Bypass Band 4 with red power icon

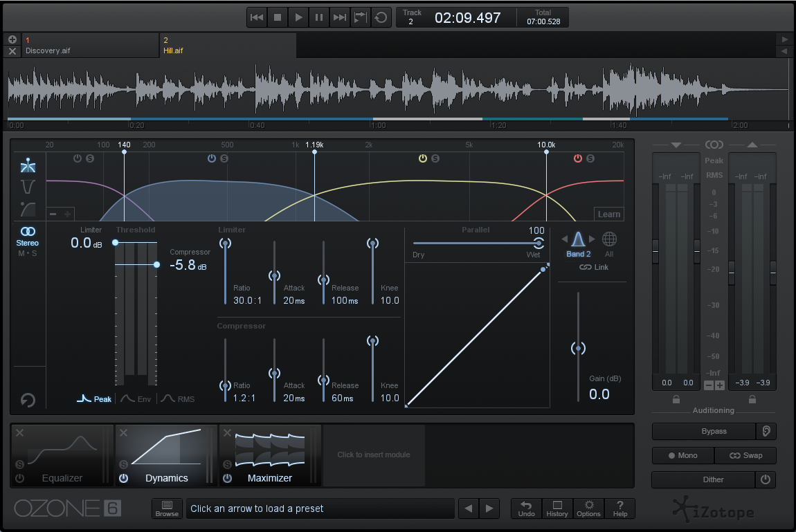click(578, 158)
